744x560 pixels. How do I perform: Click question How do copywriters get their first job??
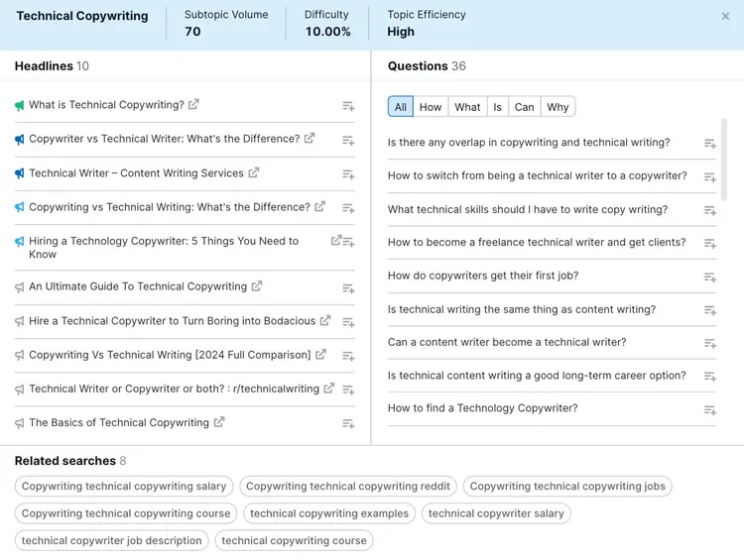pyautogui.click(x=483, y=276)
